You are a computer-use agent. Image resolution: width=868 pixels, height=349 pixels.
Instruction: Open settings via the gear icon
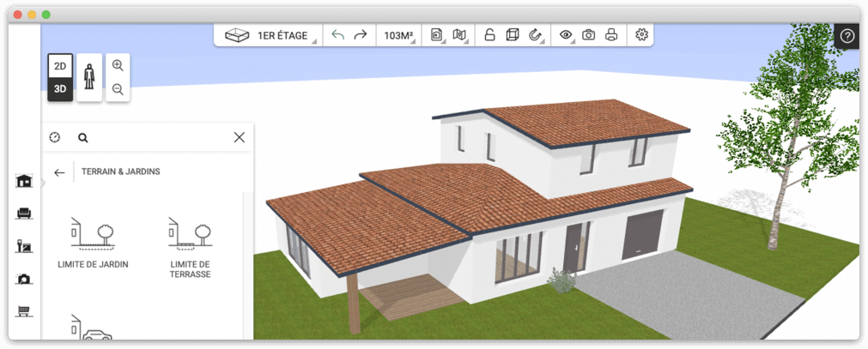pyautogui.click(x=640, y=35)
